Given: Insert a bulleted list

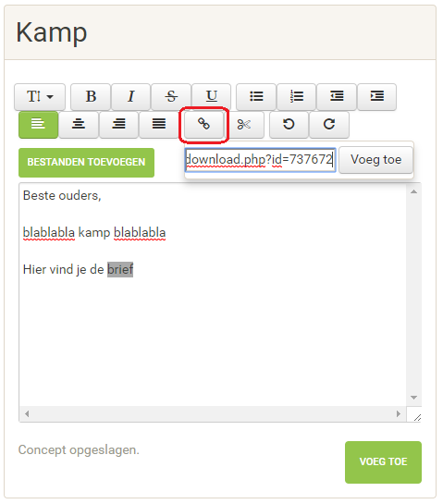Looking at the screenshot, I should click(x=256, y=97).
